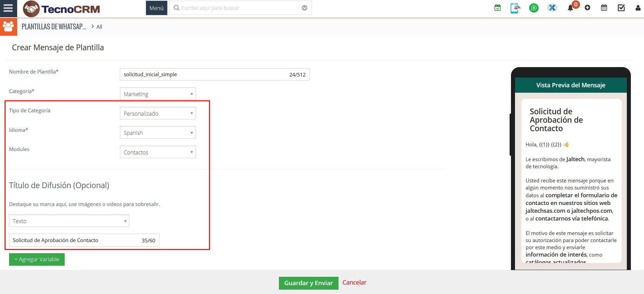Click the WhatsApp templates module icon
644x294 pixels.
(8, 27)
